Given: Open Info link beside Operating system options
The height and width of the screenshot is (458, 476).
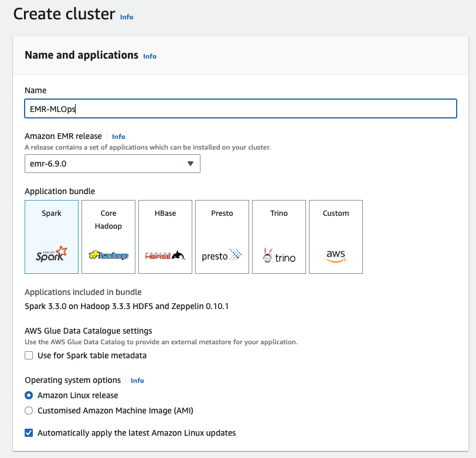Looking at the screenshot, I should click(137, 381).
